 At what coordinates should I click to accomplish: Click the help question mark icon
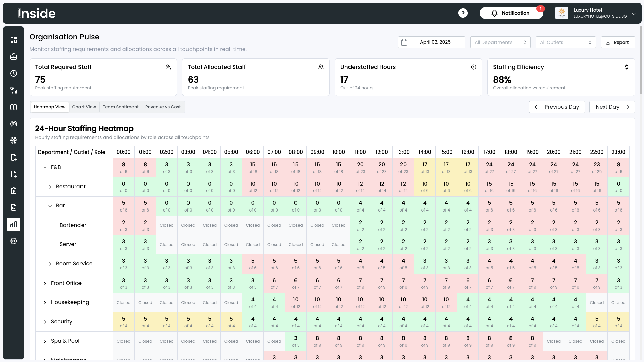coord(463,13)
